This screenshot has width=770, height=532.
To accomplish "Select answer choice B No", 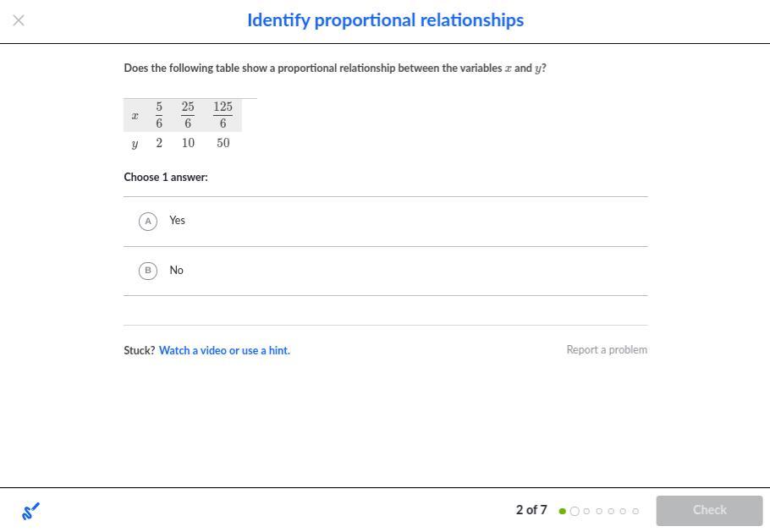I will (x=148, y=271).
